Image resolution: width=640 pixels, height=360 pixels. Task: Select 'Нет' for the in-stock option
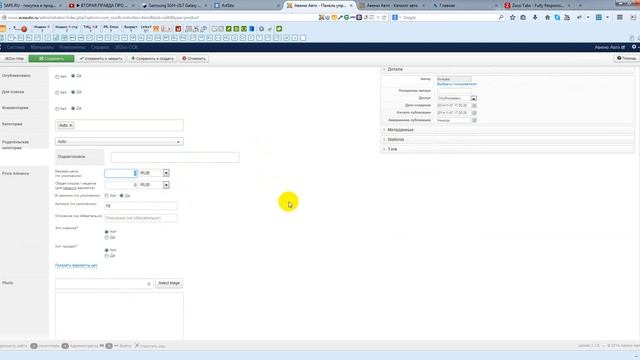click(107, 196)
